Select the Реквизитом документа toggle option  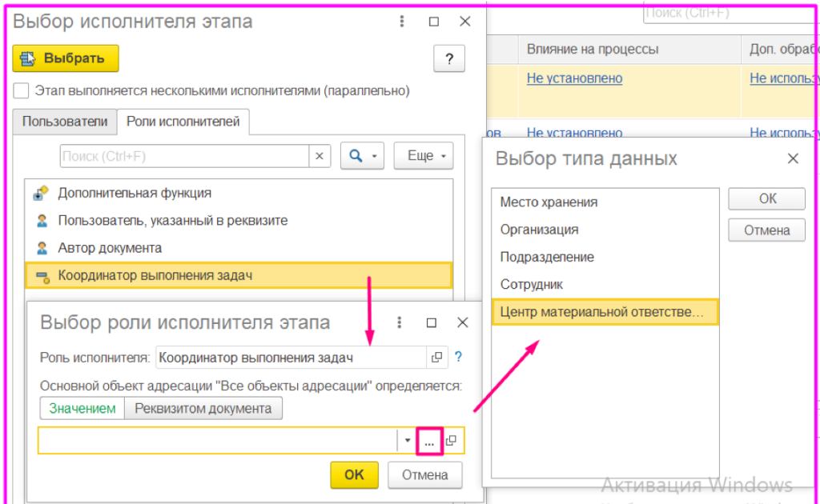click(203, 409)
